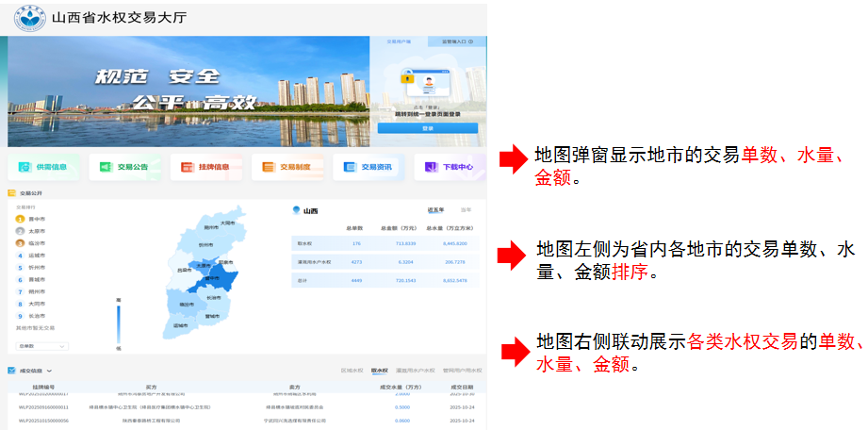Select the 交易用户端 login tab
The height and width of the screenshot is (430, 868).
[400, 42]
